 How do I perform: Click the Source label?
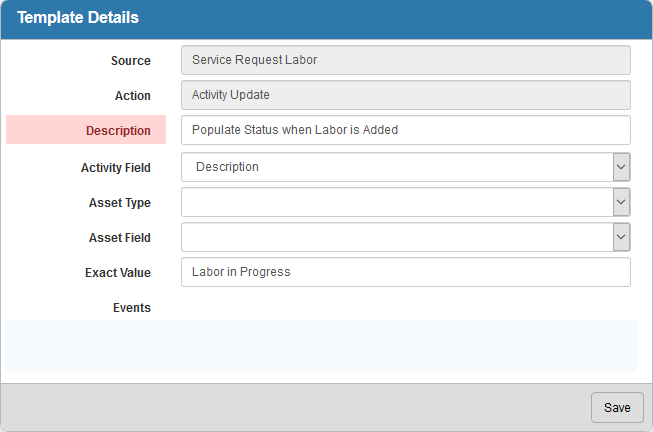(131, 61)
